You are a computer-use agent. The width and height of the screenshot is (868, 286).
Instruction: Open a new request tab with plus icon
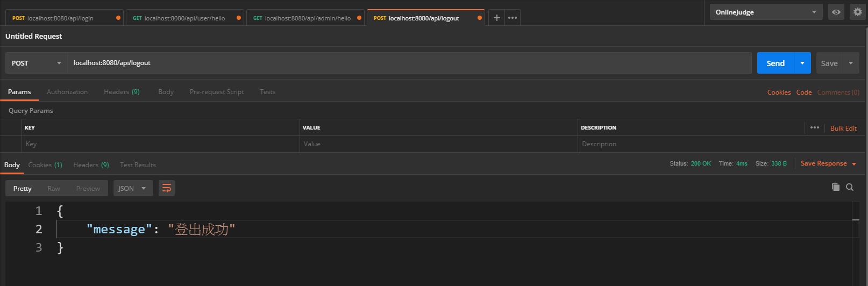(x=496, y=18)
